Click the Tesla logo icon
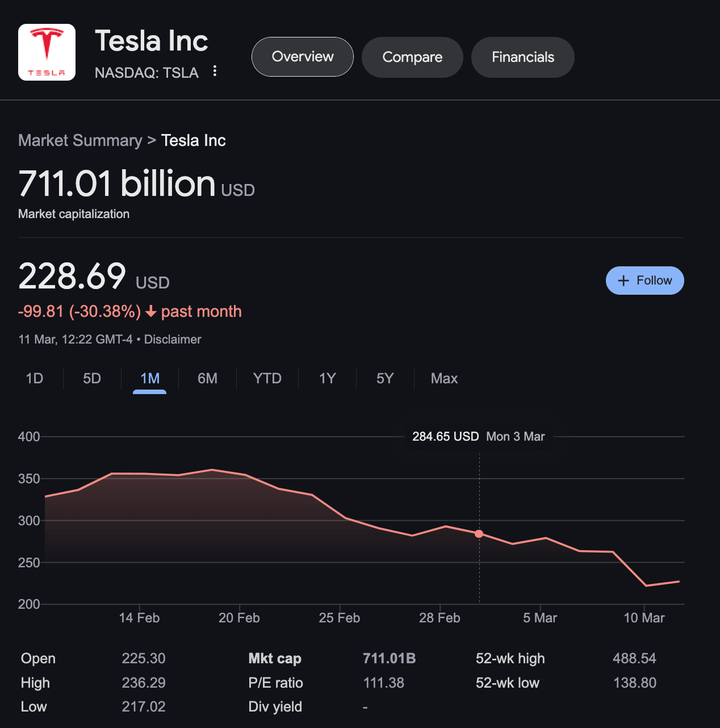This screenshot has height=728, width=720. pyautogui.click(x=47, y=52)
